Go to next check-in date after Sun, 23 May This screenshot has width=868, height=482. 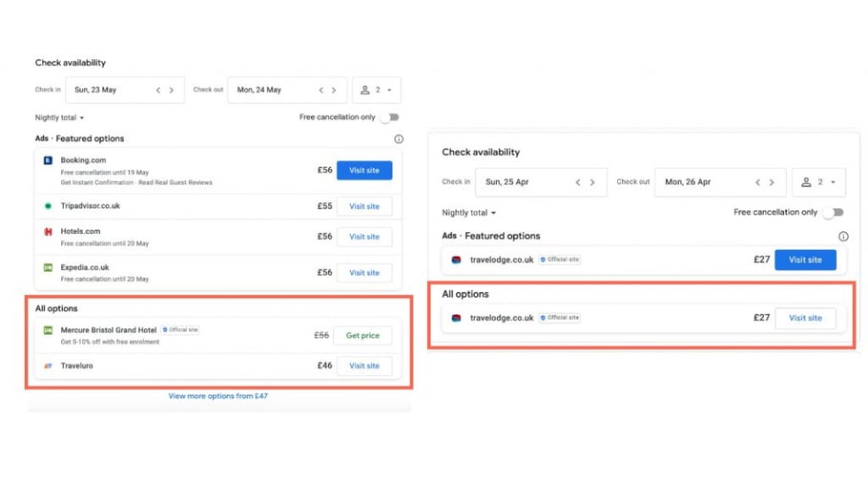click(172, 90)
